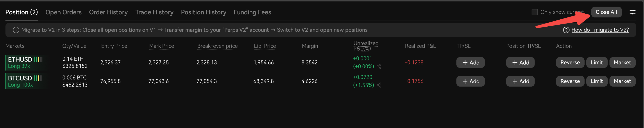Viewport: 644px width, 128px height.
Task: Click the migration info circle icon
Action: pos(16,30)
